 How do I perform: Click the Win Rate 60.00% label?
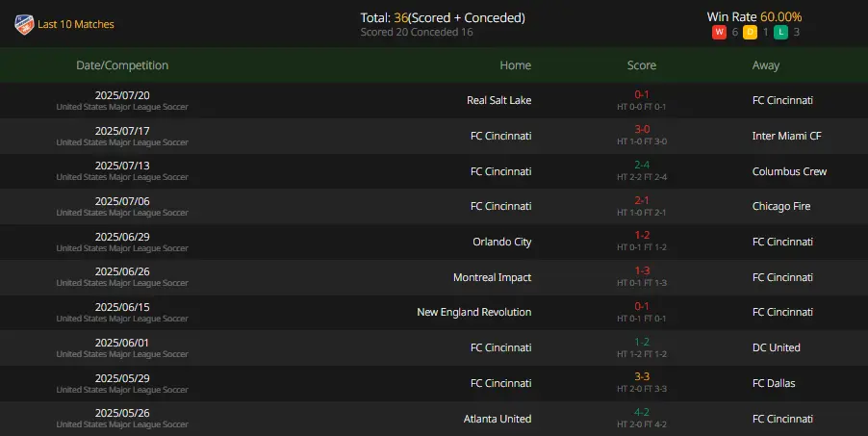753,17
